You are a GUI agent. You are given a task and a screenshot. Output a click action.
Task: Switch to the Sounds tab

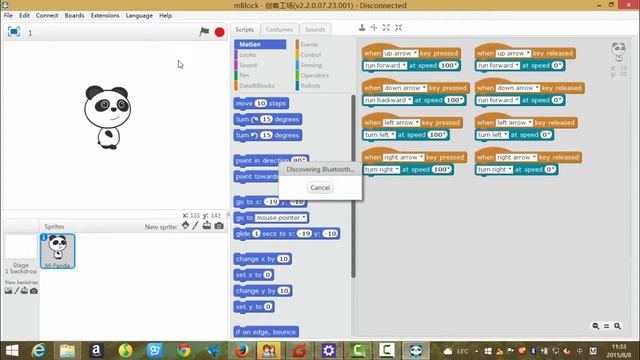[315, 29]
